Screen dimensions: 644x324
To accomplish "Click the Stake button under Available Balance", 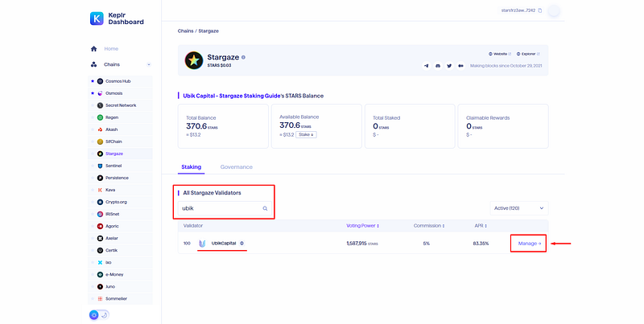I will pos(307,134).
